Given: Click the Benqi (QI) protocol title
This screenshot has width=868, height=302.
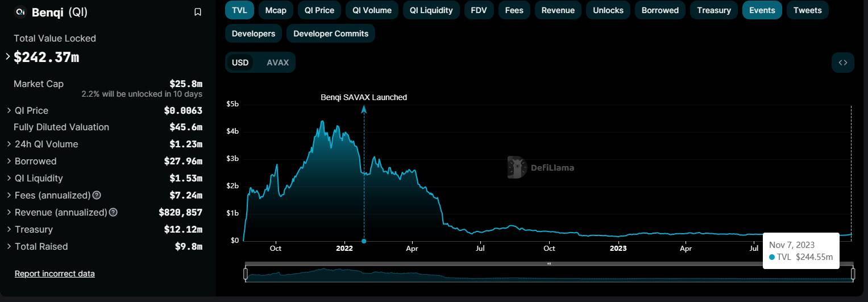Looking at the screenshot, I should click(60, 12).
